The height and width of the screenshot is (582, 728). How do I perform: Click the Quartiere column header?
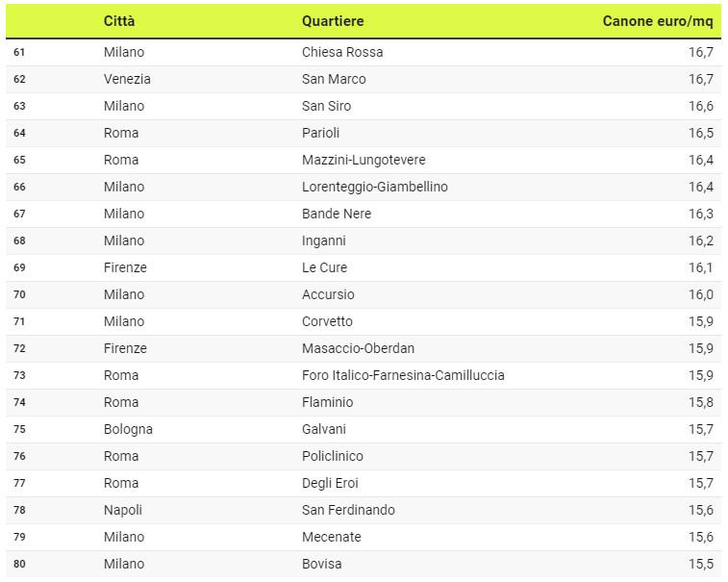coord(333,21)
